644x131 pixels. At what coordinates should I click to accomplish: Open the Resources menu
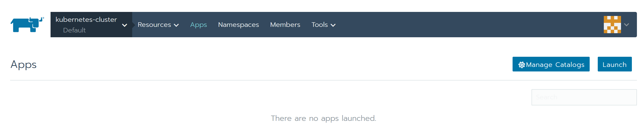coord(154,25)
